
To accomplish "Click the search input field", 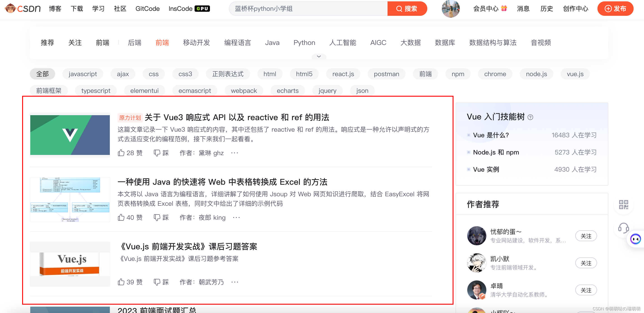I will [x=308, y=9].
